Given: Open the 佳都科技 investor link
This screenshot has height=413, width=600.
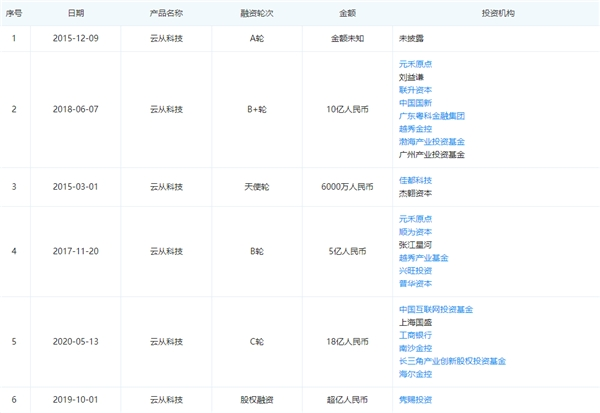Looking at the screenshot, I should 415,180.
